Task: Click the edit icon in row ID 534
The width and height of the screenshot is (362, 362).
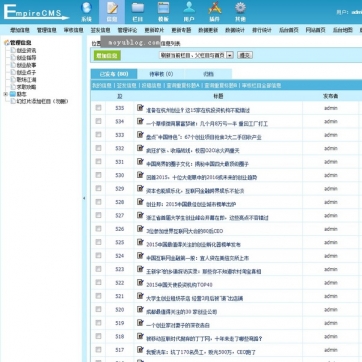Action: [x=140, y=121]
